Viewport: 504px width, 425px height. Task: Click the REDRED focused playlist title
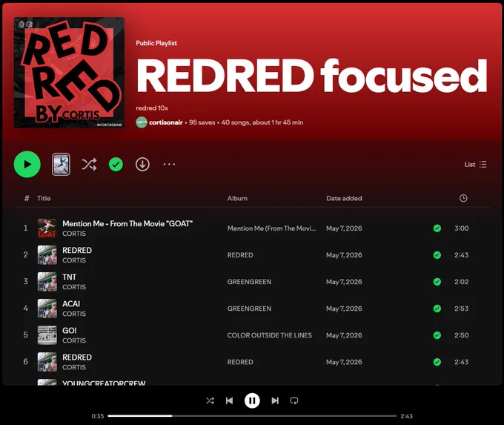point(312,76)
